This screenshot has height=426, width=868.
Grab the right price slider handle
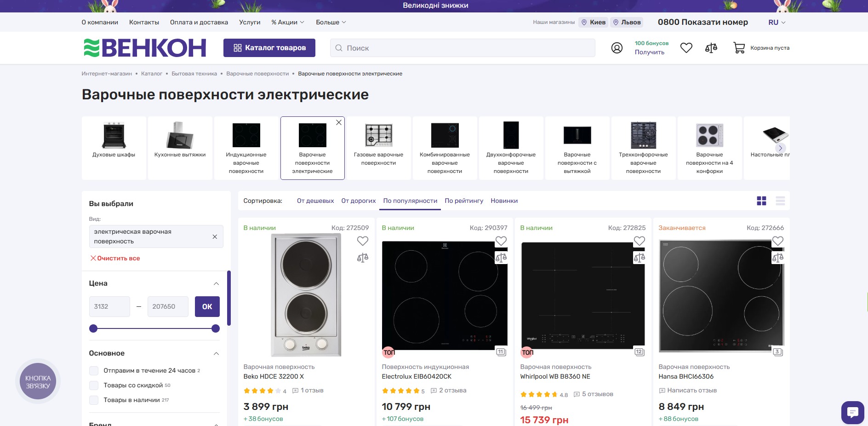point(215,328)
